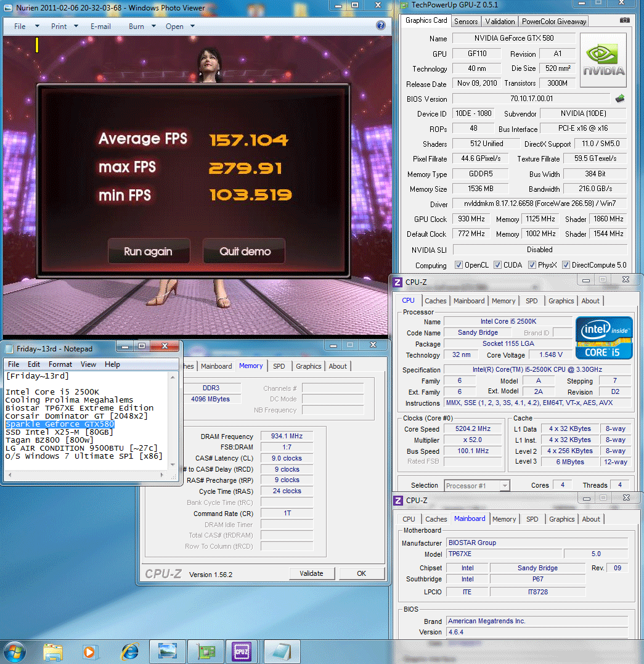Switch to Notepad taskbar icon

(282, 652)
